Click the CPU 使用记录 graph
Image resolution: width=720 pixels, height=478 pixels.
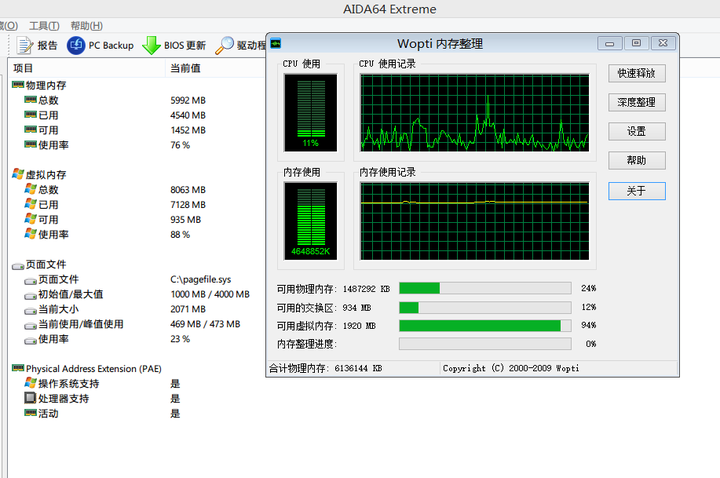click(475, 113)
